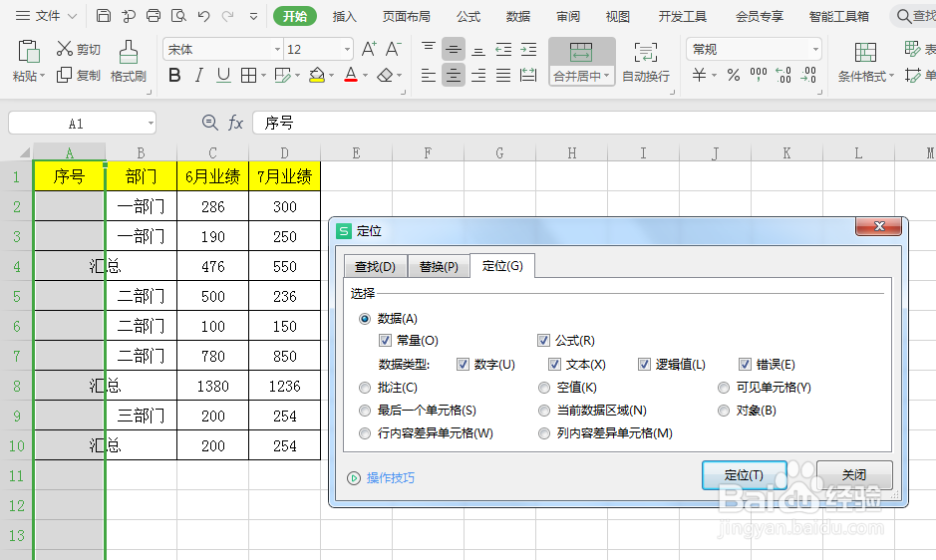936x560 pixels.
Task: Open Print Preview icon
Action: (x=178, y=16)
